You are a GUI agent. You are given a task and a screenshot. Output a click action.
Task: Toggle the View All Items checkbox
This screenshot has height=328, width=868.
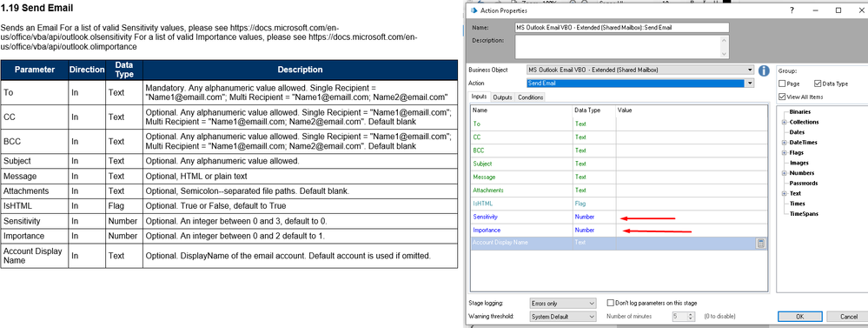782,97
